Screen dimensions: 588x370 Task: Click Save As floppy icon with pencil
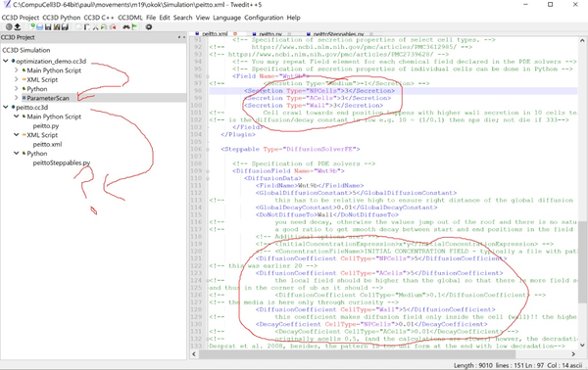57,27
